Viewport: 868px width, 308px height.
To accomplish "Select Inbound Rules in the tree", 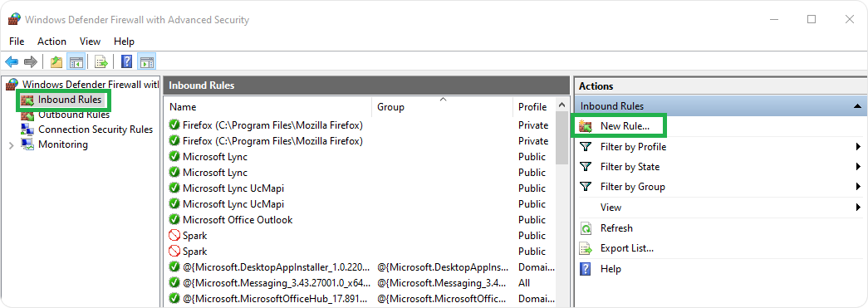I will point(70,100).
